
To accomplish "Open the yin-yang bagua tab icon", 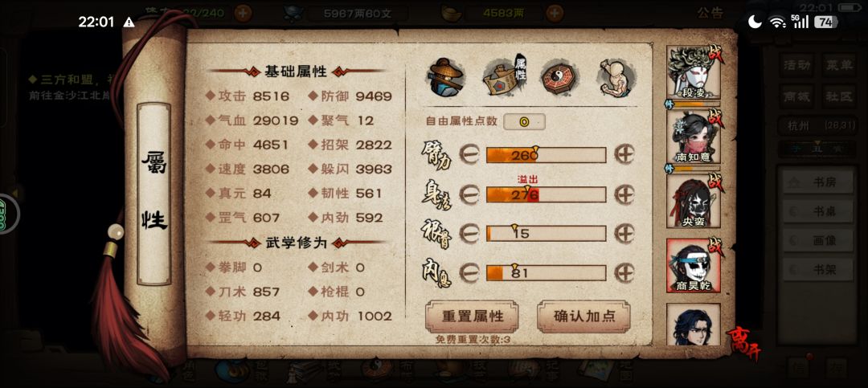I will point(559,77).
